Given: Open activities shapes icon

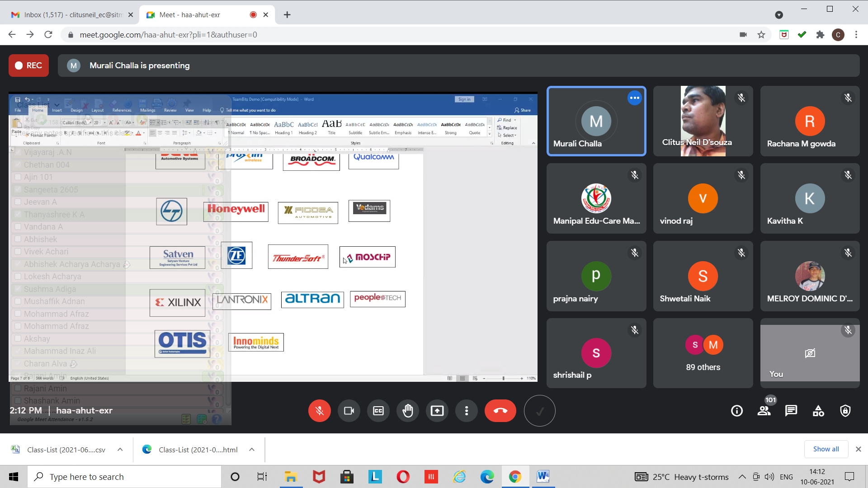Looking at the screenshot, I should click(x=818, y=411).
